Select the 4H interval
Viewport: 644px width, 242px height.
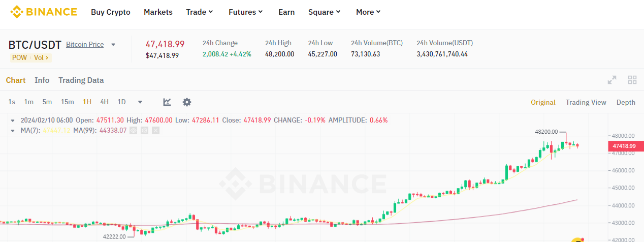click(x=104, y=102)
